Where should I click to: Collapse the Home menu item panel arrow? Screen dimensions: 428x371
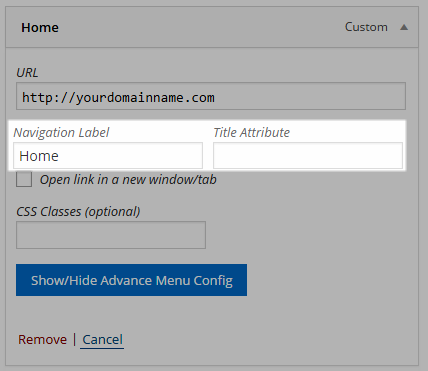point(404,27)
